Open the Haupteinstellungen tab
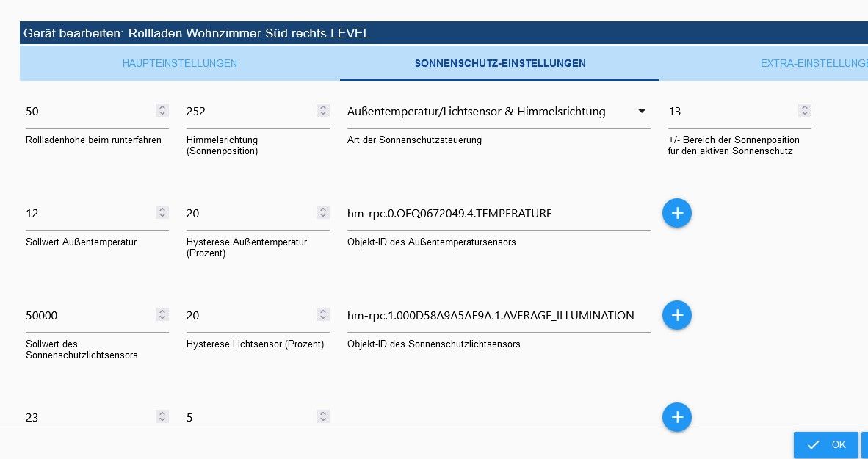868x459 pixels. 179,63
